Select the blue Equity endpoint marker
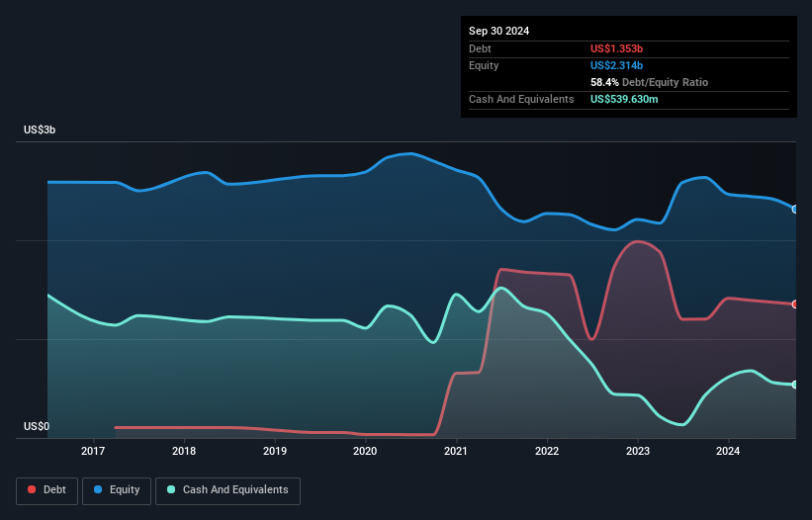The width and height of the screenshot is (812, 520). (795, 209)
